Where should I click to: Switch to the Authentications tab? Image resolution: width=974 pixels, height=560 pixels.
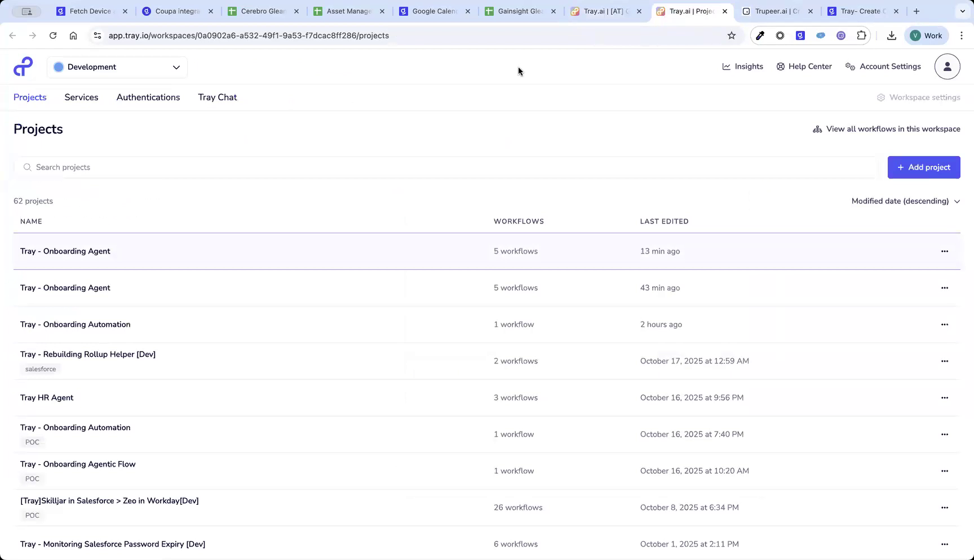(148, 97)
